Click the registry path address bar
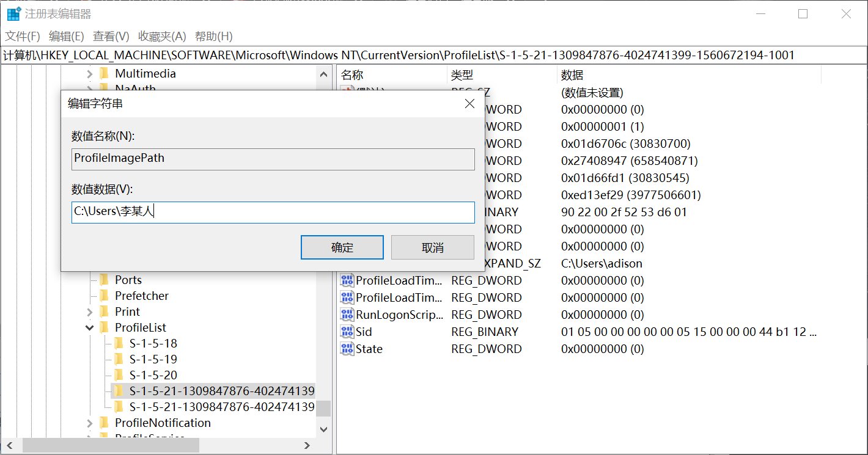The image size is (868, 455). (434, 55)
